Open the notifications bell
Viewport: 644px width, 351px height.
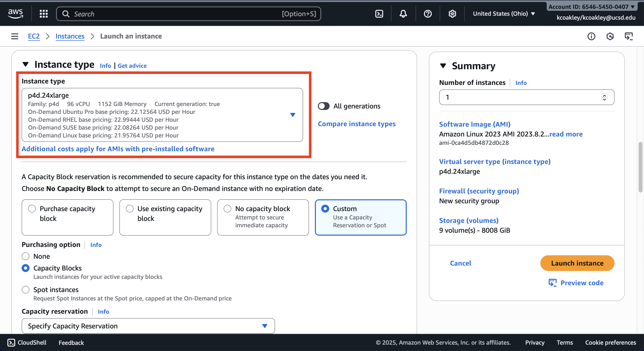(x=403, y=14)
